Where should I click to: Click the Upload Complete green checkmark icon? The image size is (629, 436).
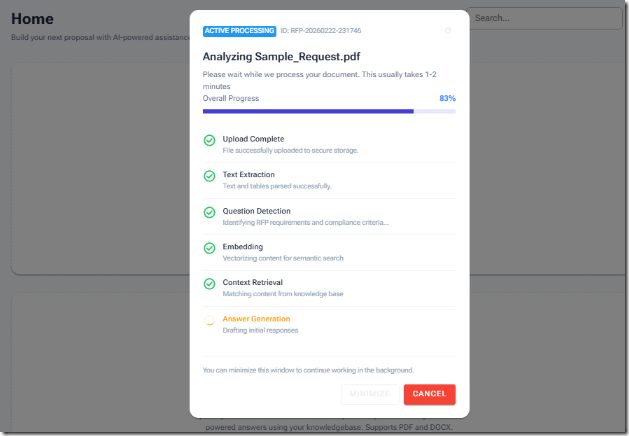tap(209, 140)
